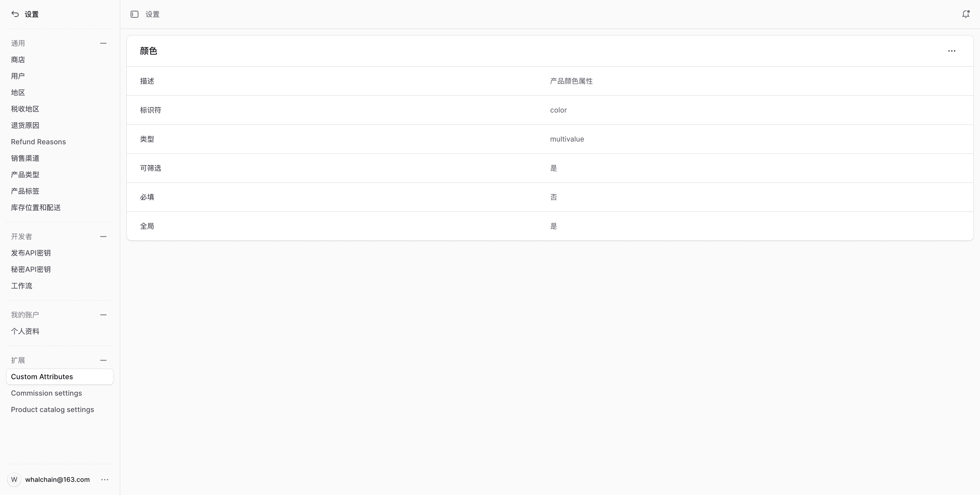
Task: Click the 设置 breadcrumb in header
Action: pos(153,14)
